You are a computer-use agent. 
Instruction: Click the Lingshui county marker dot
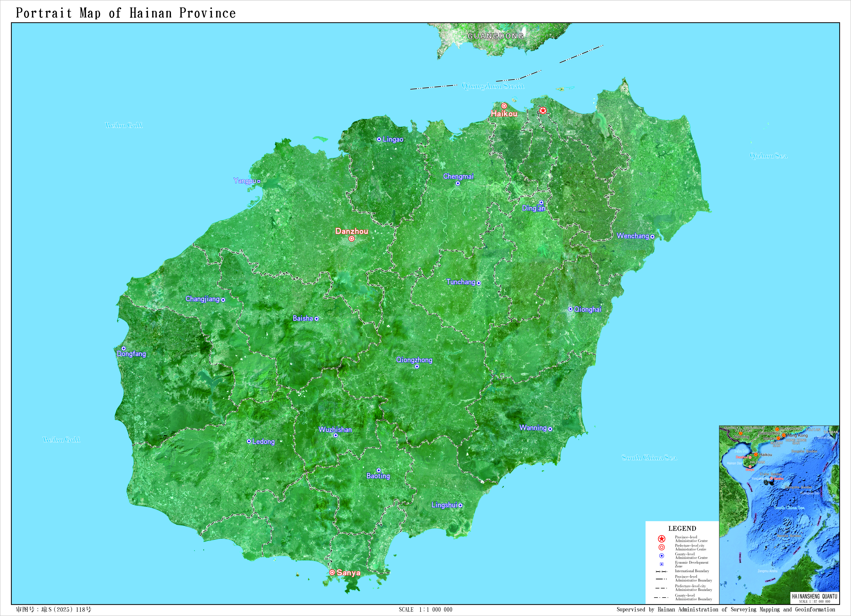(460, 505)
